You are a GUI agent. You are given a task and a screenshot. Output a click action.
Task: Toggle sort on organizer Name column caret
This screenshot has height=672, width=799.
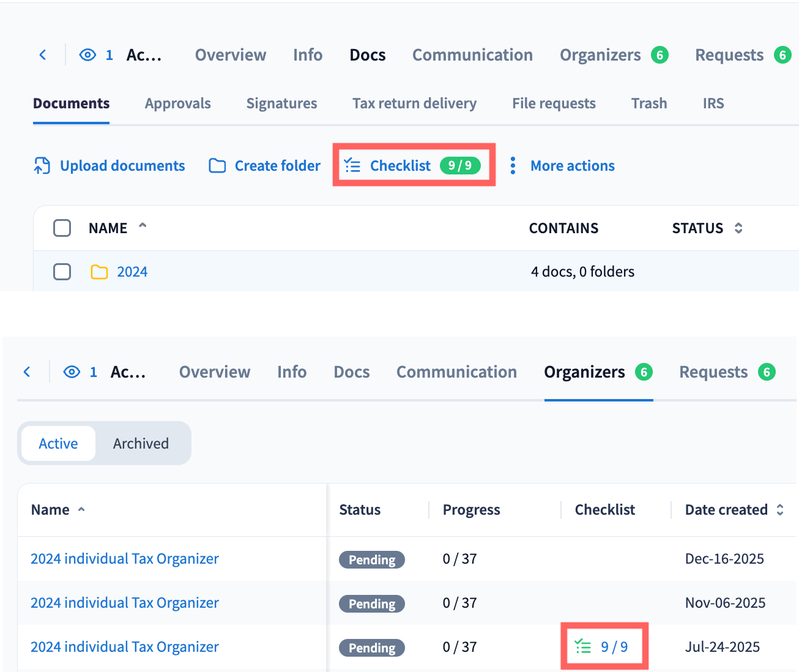click(81, 510)
